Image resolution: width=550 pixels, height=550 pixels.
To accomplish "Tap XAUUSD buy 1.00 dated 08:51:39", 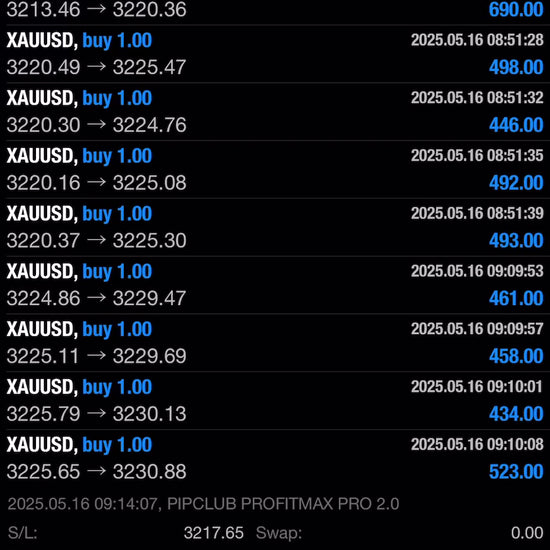I will click(x=79, y=214).
